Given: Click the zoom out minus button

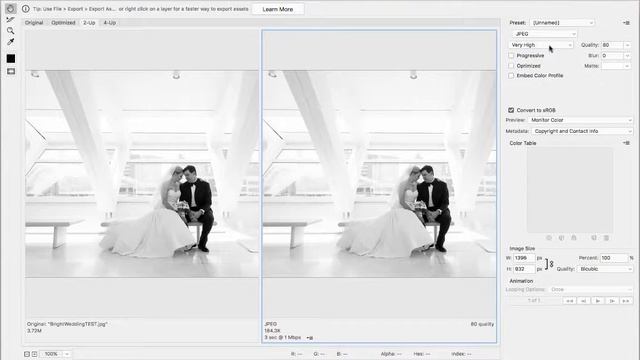Looking at the screenshot, I should tap(27, 354).
